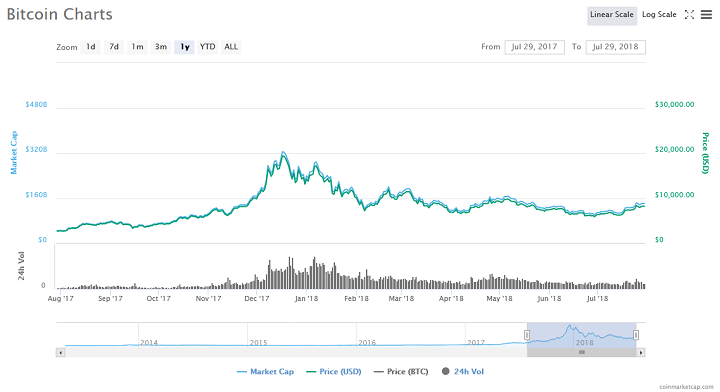Set zoom to 1y
The width and height of the screenshot is (720, 392).
click(x=184, y=47)
